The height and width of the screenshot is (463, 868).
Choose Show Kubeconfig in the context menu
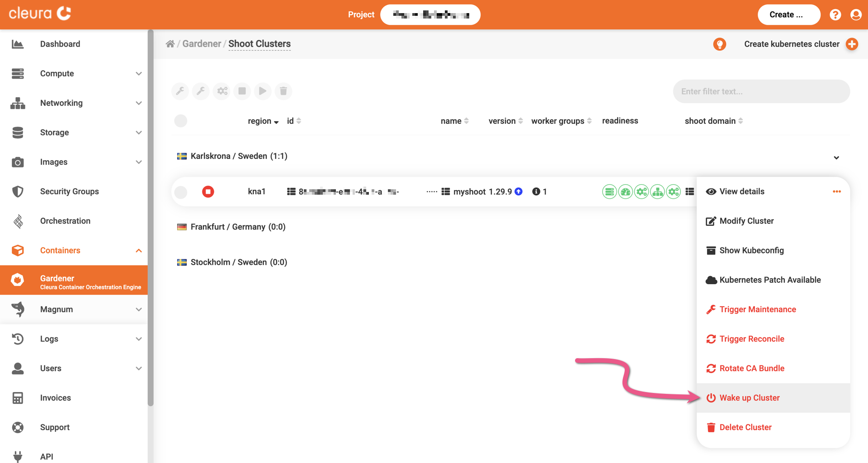751,250
